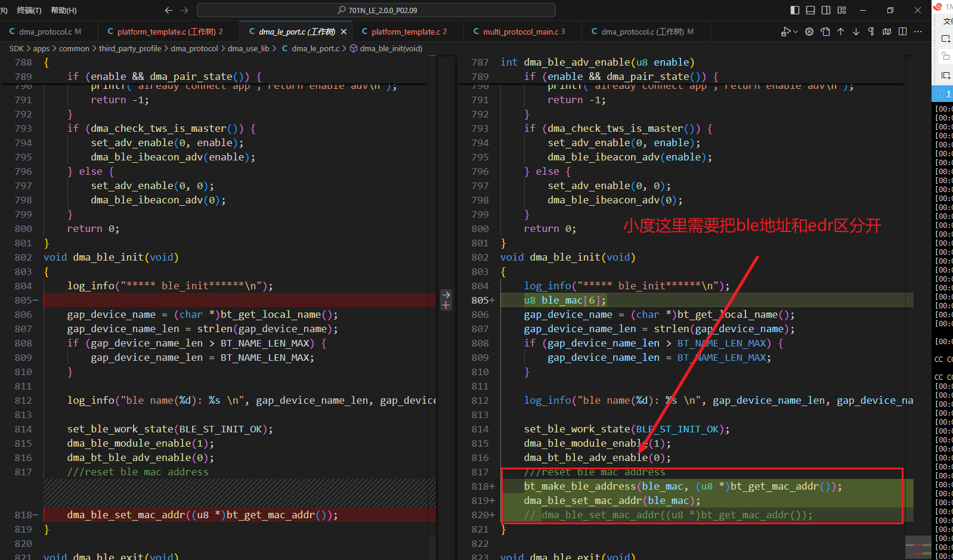Click the 701N_LE_2.0.0_P02.09 search box
The width and height of the screenshot is (953, 560).
[x=376, y=10]
